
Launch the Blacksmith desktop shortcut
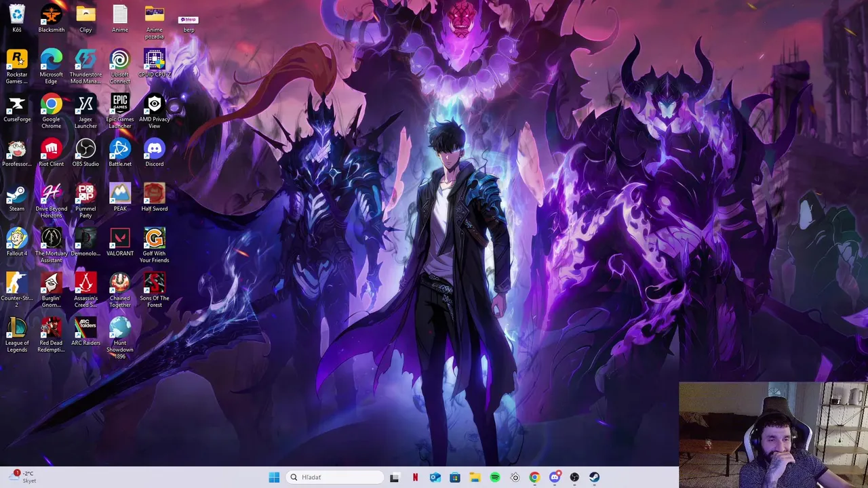pyautogui.click(x=51, y=18)
